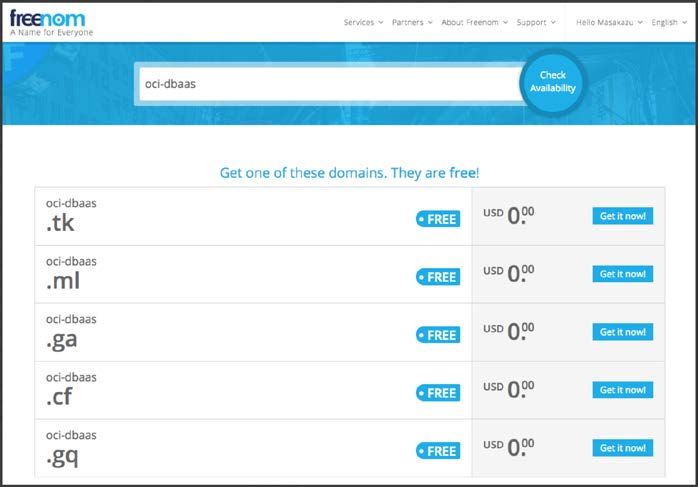Open the Freenom logo home link
This screenshot has height=487, width=698.
tap(48, 19)
